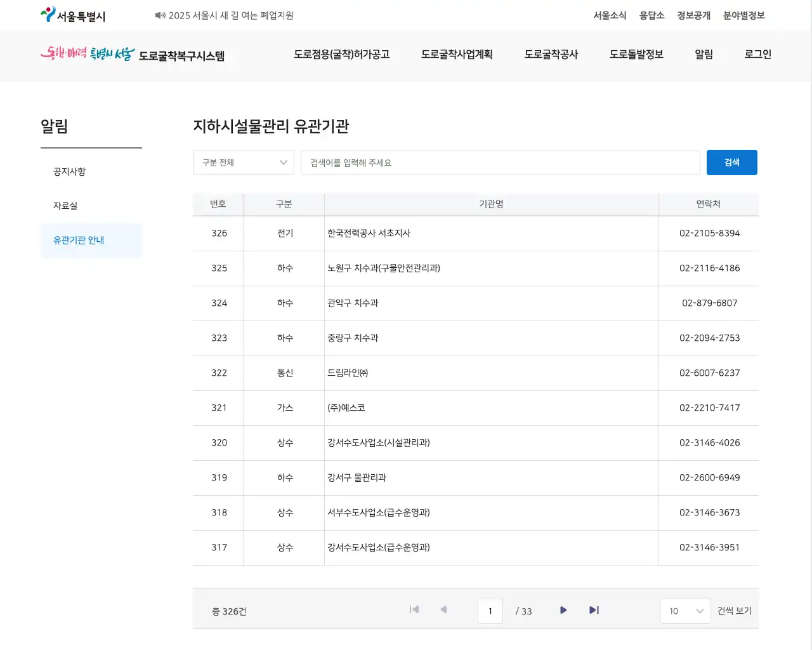The height and width of the screenshot is (650, 812).
Task: Click the 로그인 link
Action: (757, 55)
